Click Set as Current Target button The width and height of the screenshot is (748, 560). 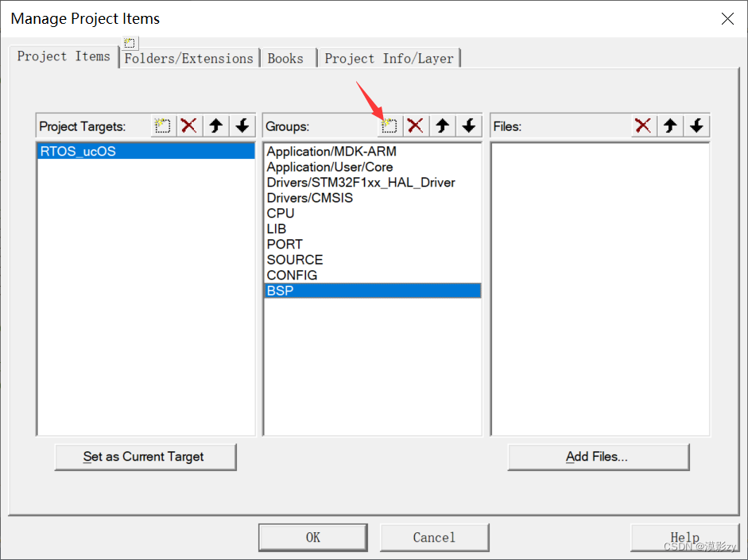click(145, 457)
